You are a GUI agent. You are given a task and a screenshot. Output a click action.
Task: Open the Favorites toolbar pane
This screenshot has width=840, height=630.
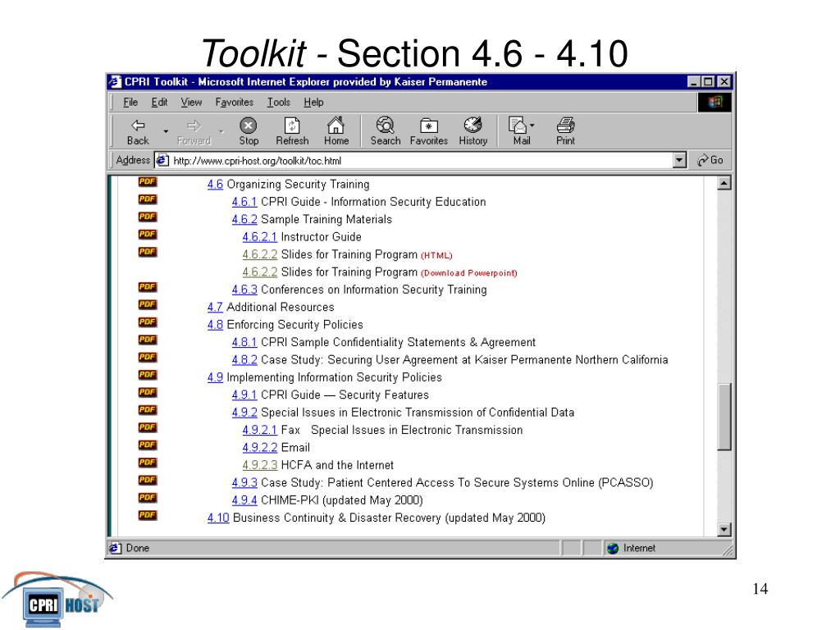[x=428, y=132]
